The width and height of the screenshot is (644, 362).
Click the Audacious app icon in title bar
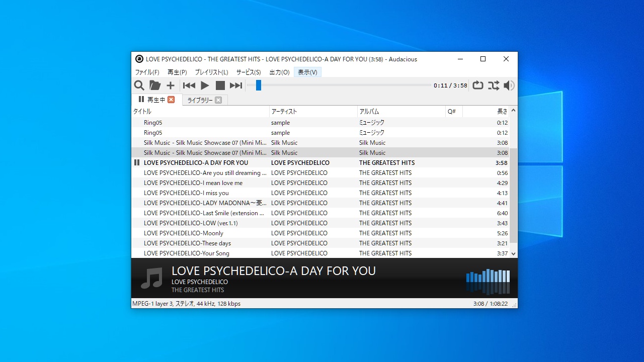(139, 59)
